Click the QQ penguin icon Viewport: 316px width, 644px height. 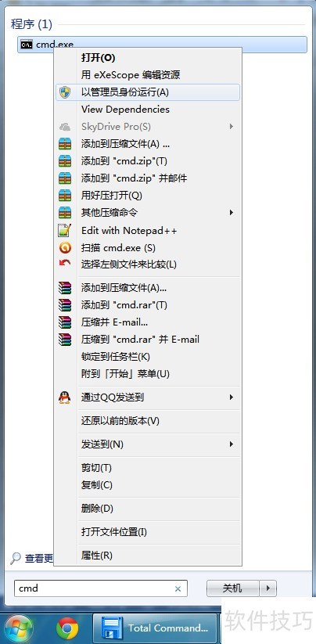point(64,398)
